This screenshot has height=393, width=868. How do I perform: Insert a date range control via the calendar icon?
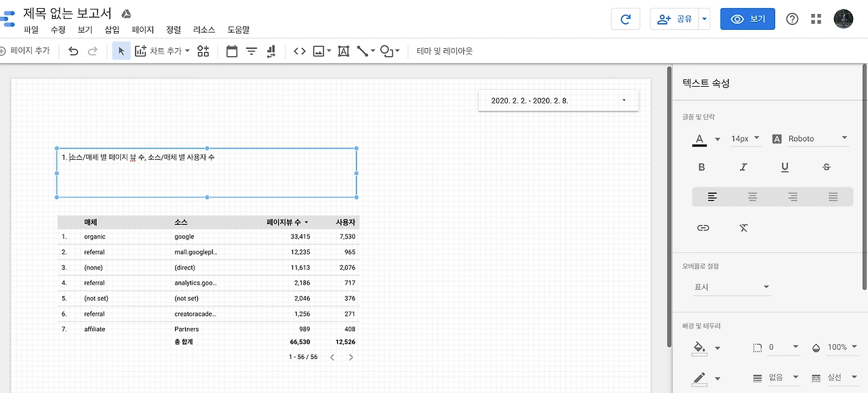[x=232, y=51]
